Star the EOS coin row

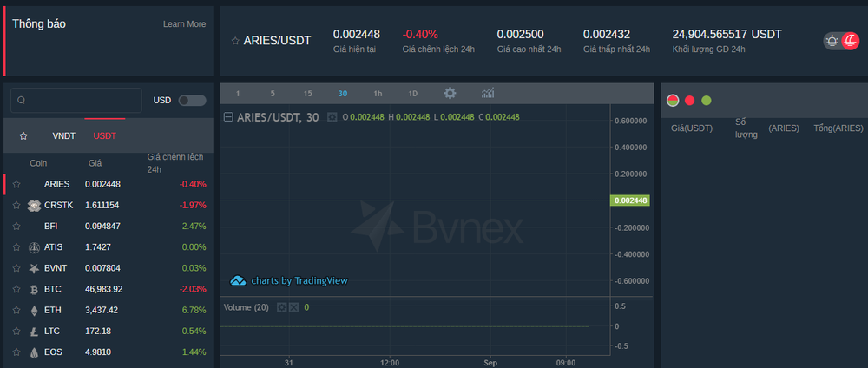coord(16,352)
